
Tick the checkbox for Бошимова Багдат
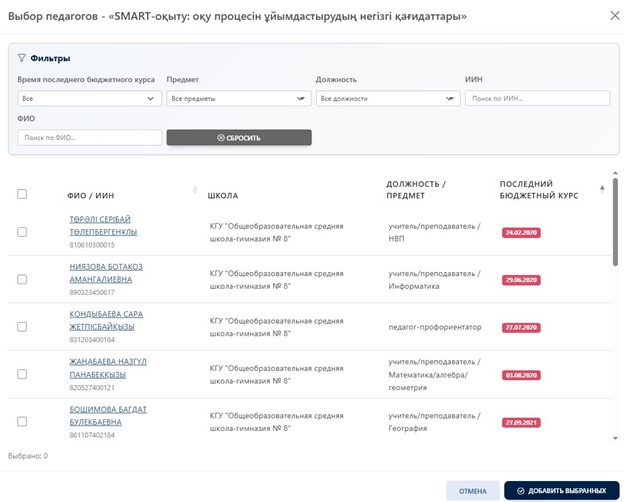[22, 422]
